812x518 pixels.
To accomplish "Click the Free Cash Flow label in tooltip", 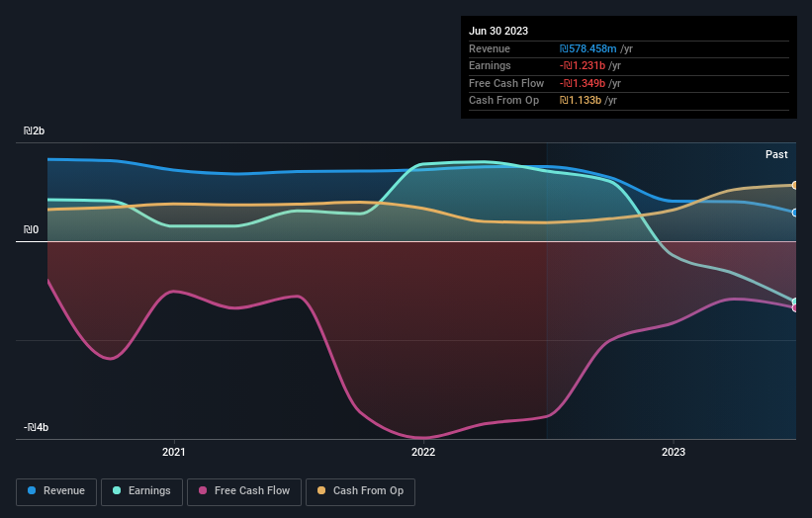I will 506,83.
